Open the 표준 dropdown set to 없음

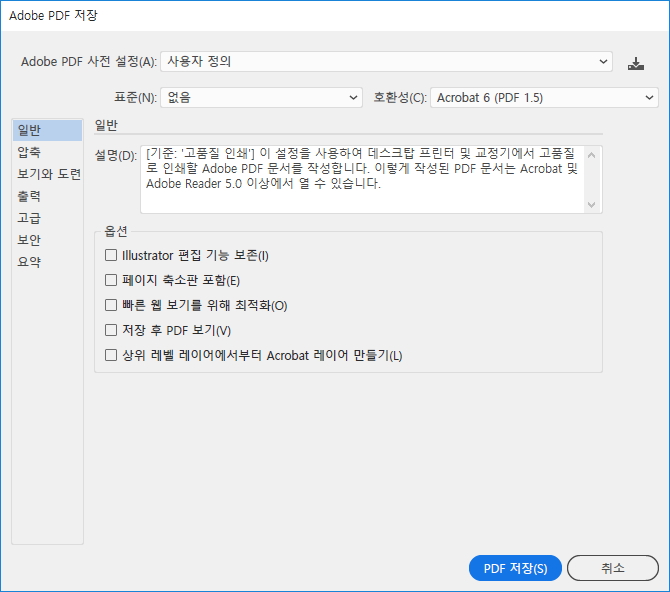(262, 97)
